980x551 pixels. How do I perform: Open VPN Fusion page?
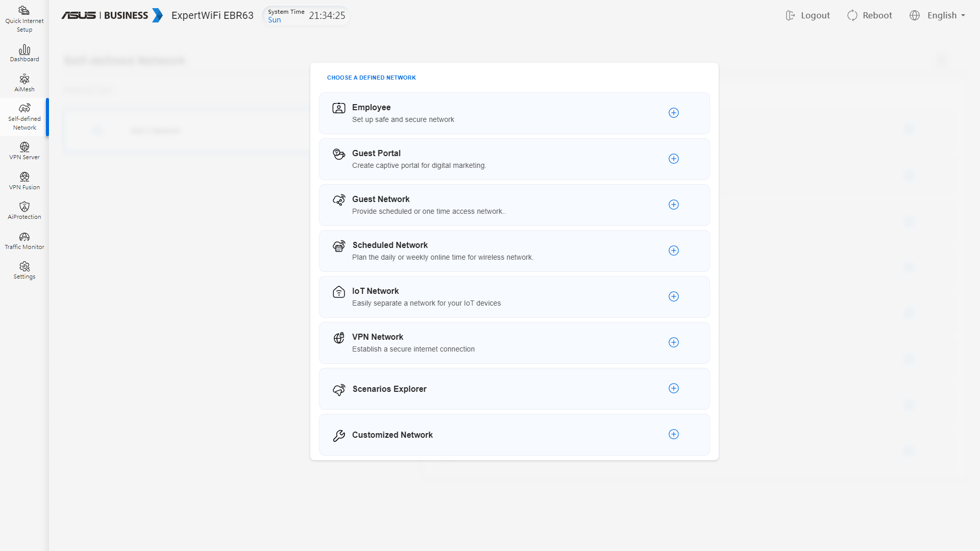(24, 181)
